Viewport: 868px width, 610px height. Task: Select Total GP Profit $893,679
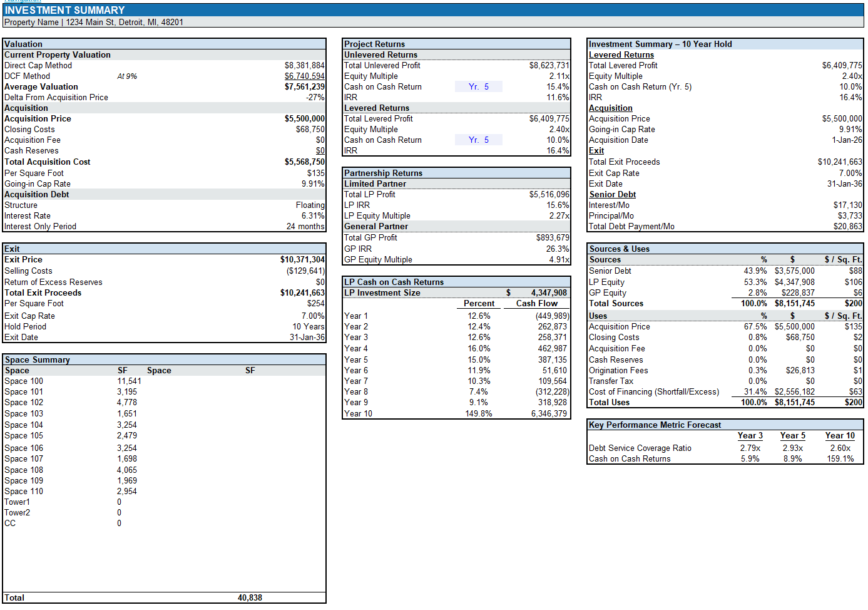(x=553, y=237)
